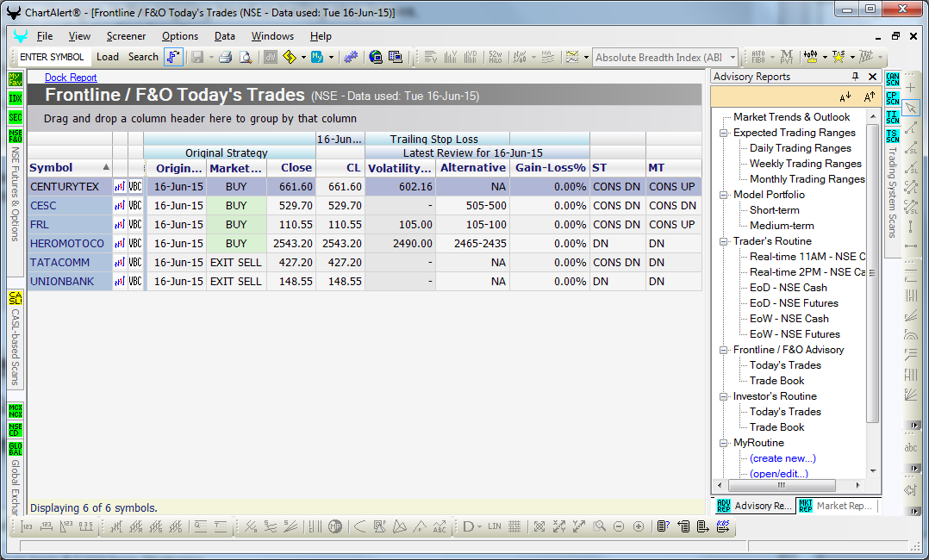Collapse the Model Portfolio tree node

point(723,195)
